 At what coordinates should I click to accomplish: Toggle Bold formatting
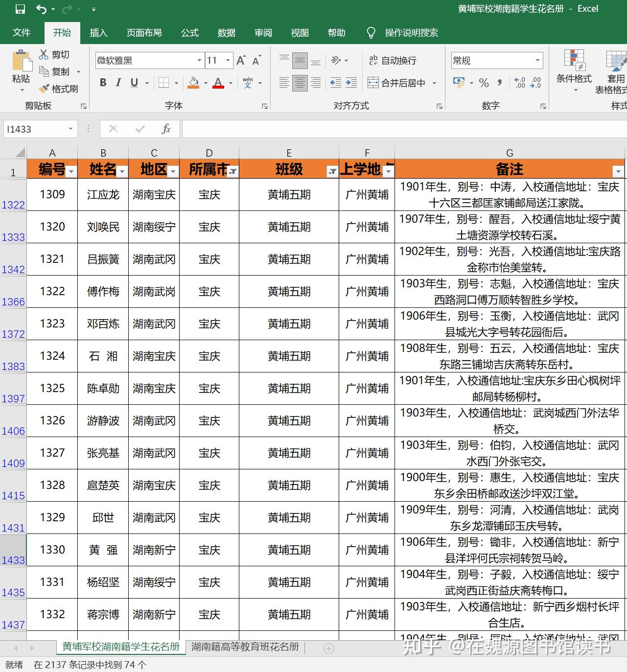coord(103,83)
